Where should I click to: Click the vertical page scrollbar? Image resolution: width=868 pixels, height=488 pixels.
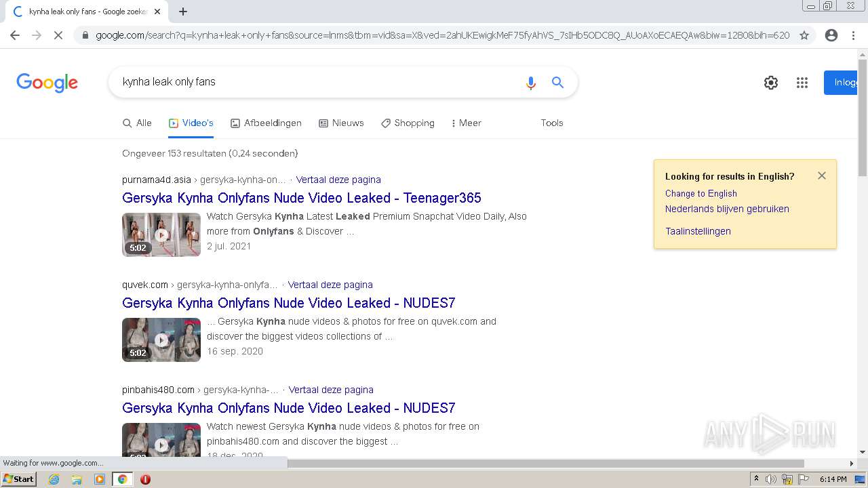tap(863, 117)
